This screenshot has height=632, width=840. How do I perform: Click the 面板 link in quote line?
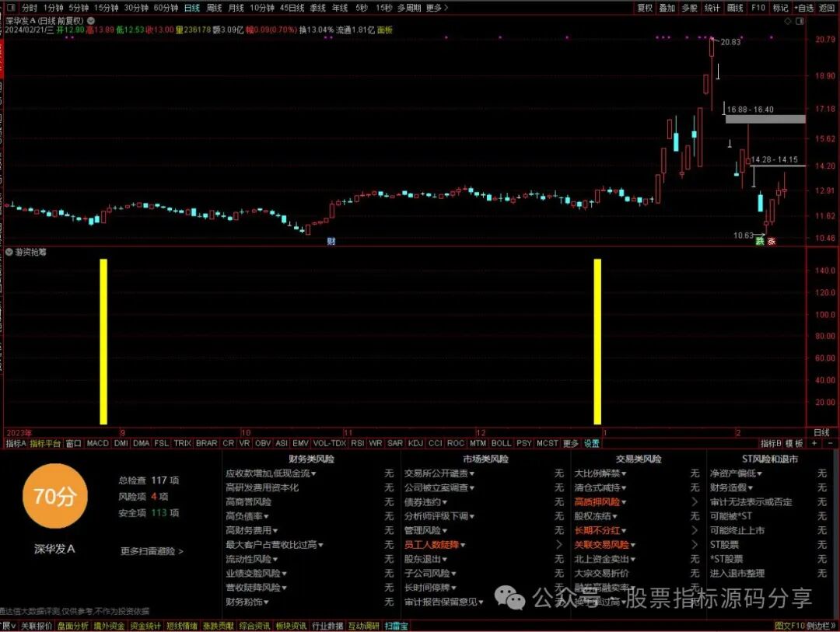pos(385,30)
